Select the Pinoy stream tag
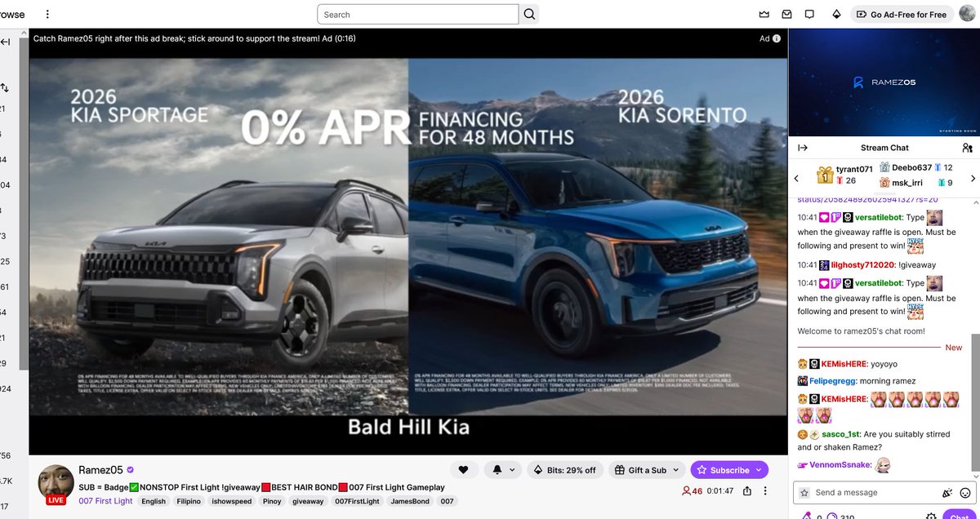Screen dimensions: 980x519 click(x=272, y=501)
